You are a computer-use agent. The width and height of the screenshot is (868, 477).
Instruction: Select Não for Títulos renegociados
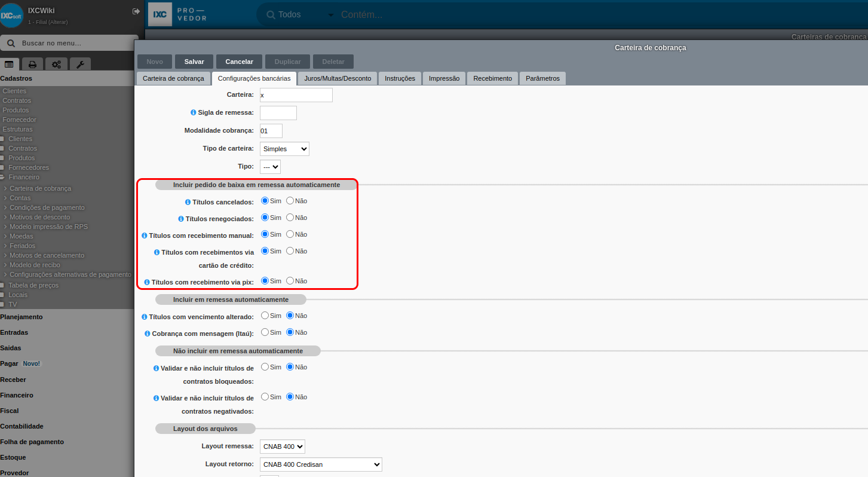tap(290, 218)
